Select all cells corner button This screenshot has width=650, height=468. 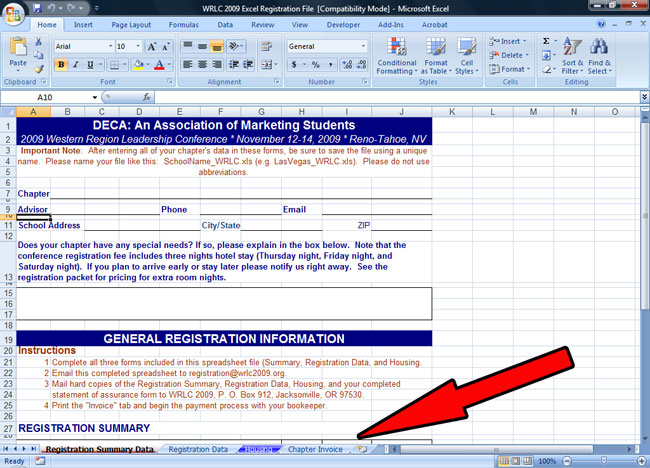click(8, 112)
